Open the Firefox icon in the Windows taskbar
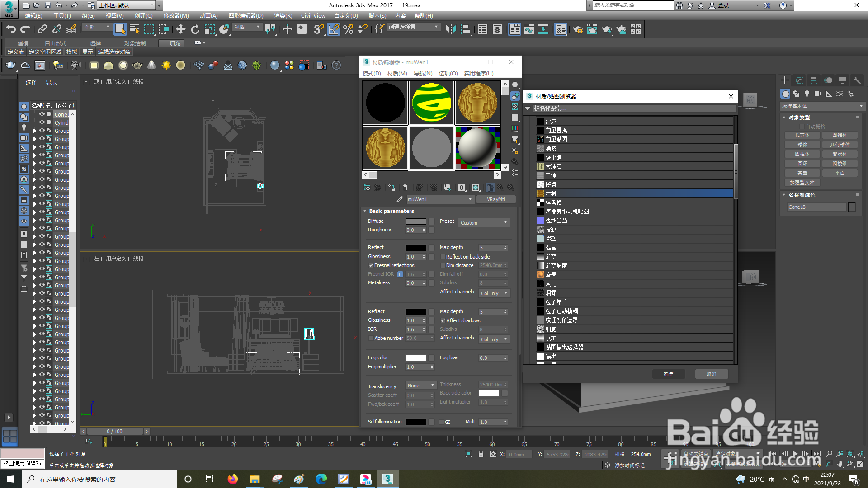 pyautogui.click(x=232, y=480)
